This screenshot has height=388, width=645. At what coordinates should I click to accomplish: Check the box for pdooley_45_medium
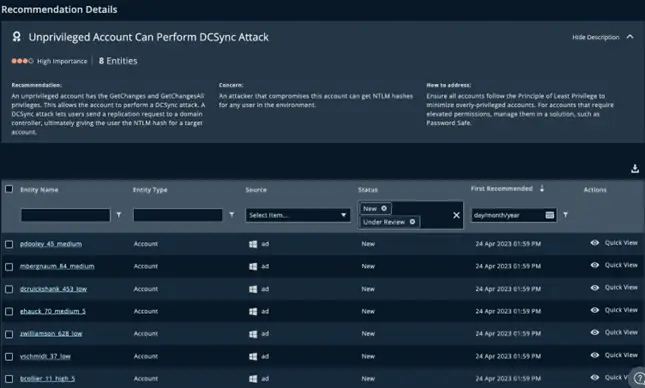pos(9,244)
